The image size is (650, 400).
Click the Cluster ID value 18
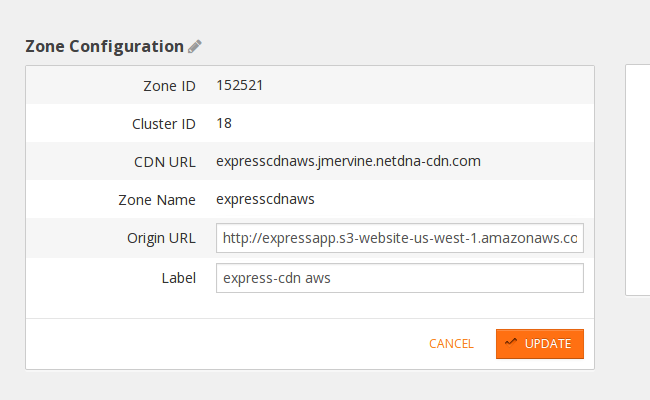coord(224,123)
